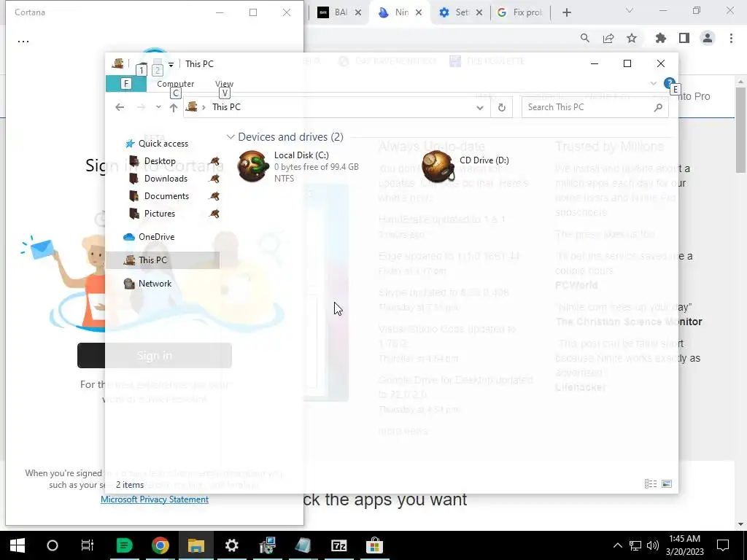Bookmark this page with Chrome star icon
The width and height of the screenshot is (747, 560).
[631, 38]
